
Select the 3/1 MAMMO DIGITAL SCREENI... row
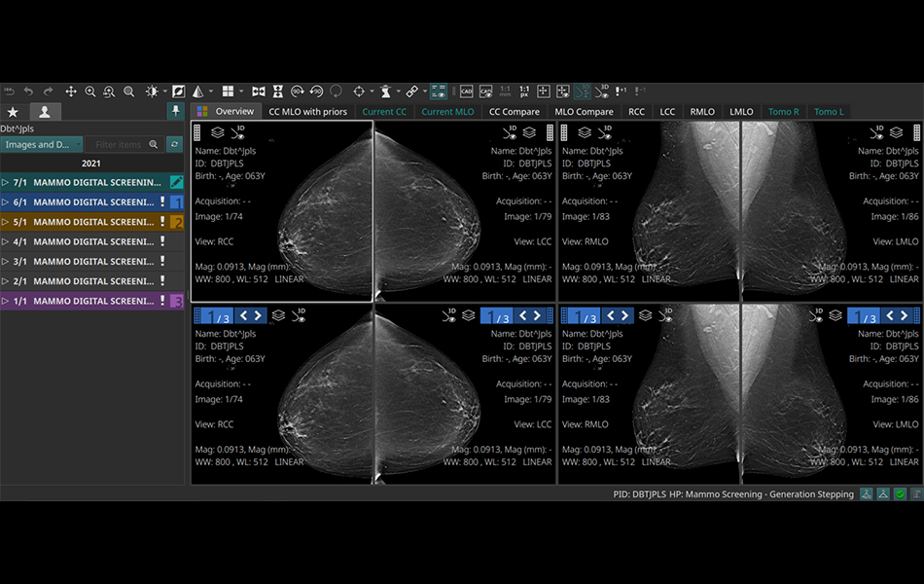click(x=92, y=261)
